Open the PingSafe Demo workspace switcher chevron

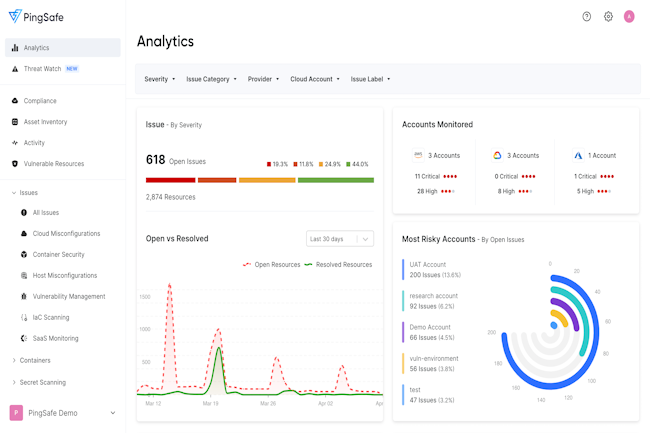pyautogui.click(x=113, y=413)
